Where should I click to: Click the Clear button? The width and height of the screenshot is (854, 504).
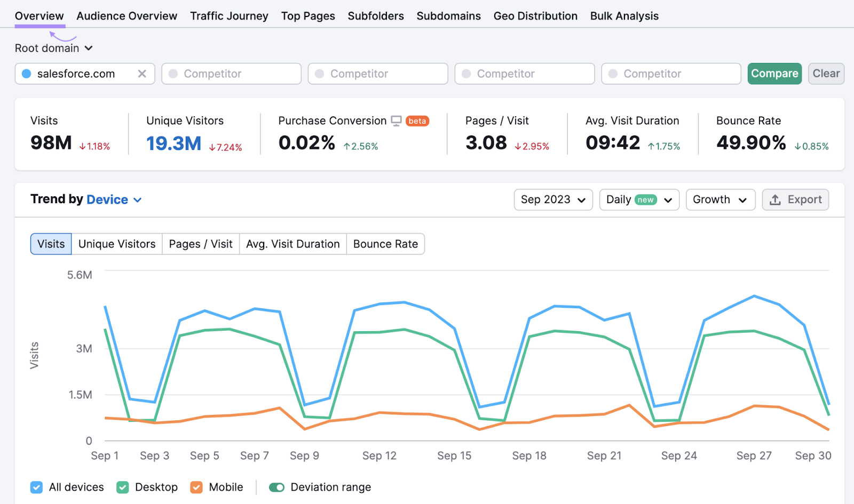826,74
